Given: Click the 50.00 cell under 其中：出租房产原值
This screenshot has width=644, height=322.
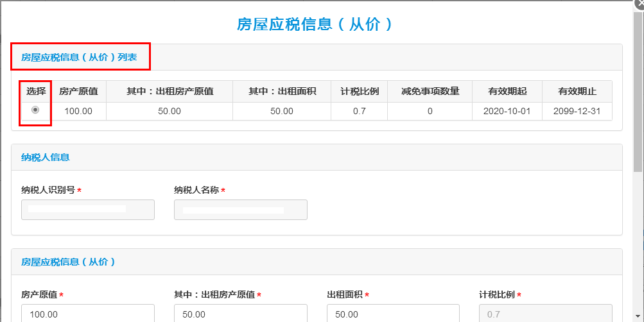Looking at the screenshot, I should pyautogui.click(x=170, y=111).
